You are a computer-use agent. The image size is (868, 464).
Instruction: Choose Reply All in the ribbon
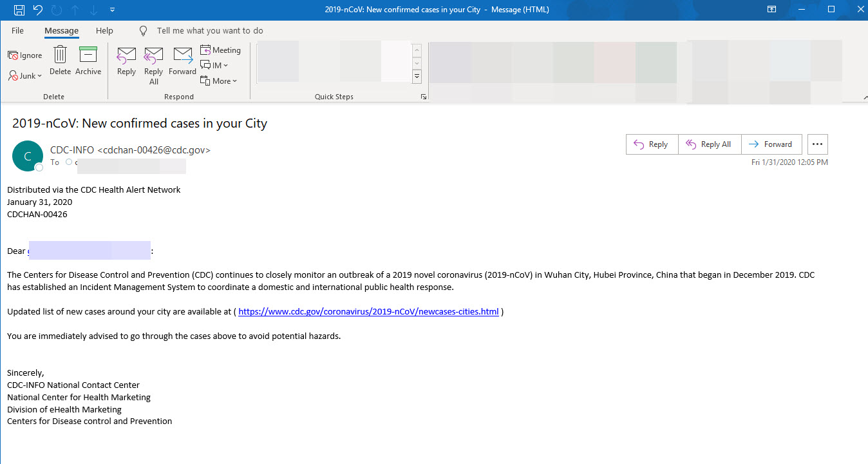click(154, 66)
